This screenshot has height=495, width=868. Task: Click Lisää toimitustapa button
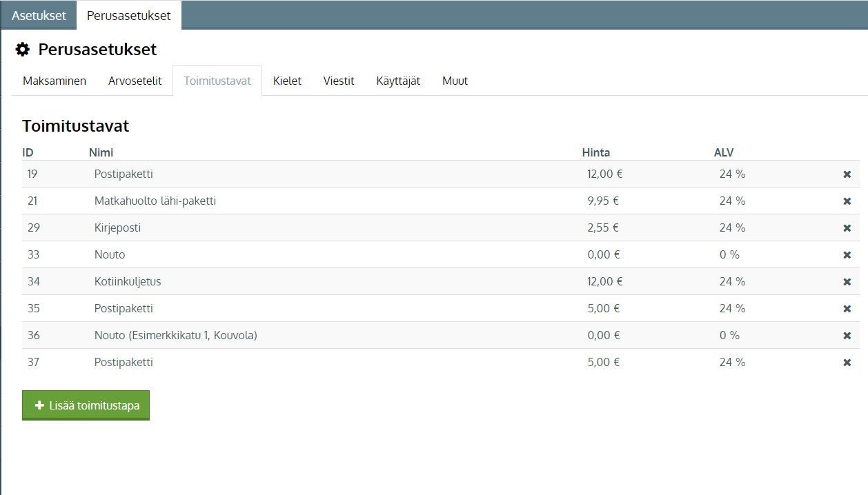pyautogui.click(x=86, y=405)
